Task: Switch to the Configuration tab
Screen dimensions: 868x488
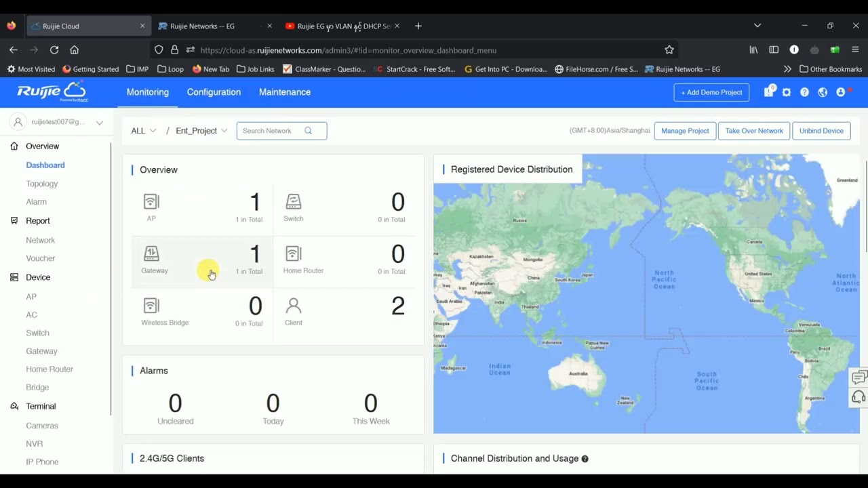Action: [214, 92]
